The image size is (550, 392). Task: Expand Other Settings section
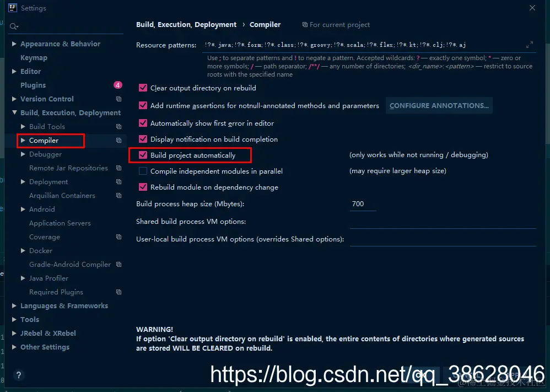click(14, 347)
